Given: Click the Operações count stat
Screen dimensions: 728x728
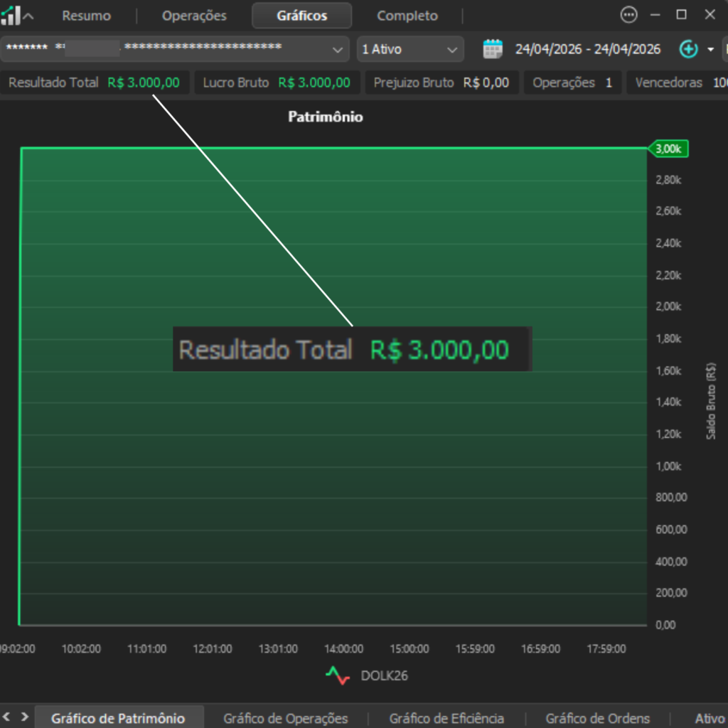Looking at the screenshot, I should click(572, 82).
